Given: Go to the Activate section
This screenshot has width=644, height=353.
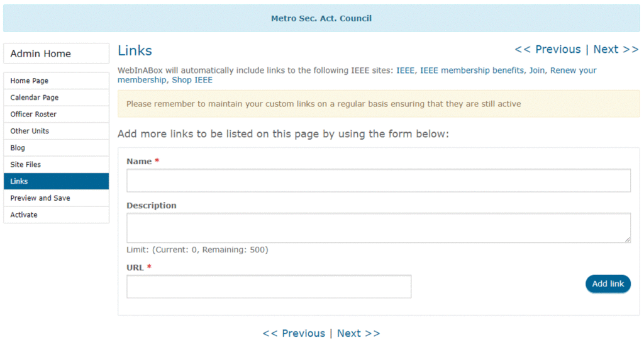Looking at the screenshot, I should [56, 215].
